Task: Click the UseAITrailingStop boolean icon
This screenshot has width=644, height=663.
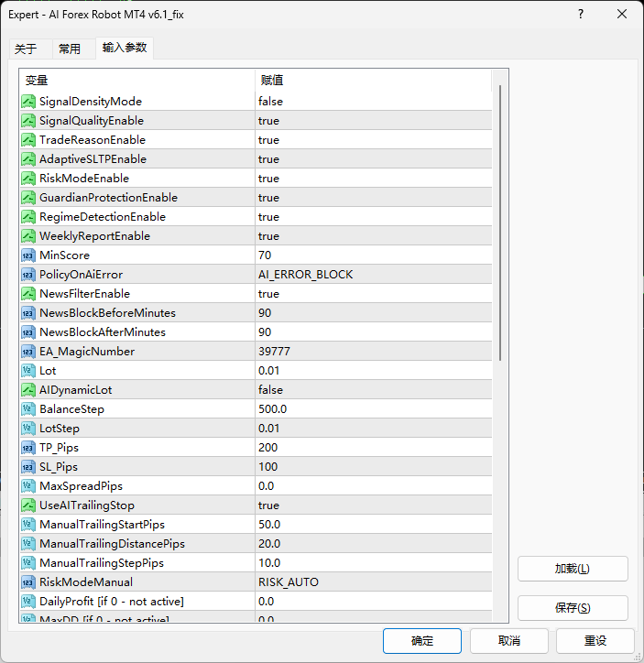Action: pos(28,505)
